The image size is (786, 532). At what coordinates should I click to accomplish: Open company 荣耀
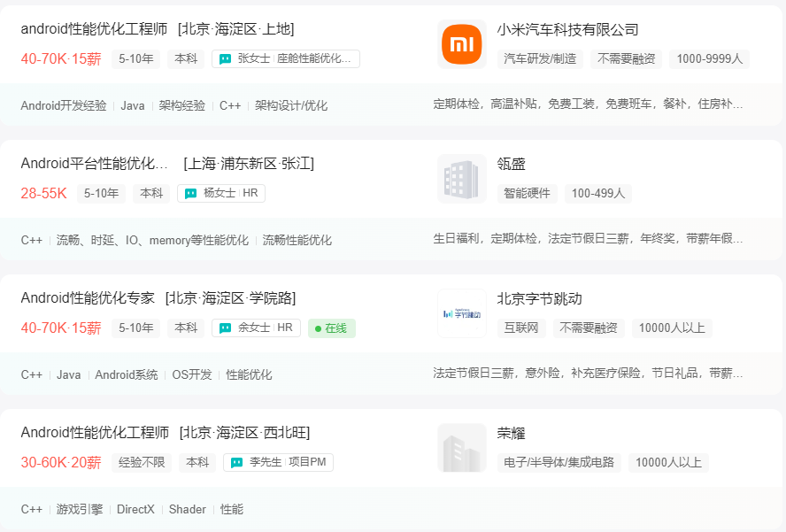[511, 433]
